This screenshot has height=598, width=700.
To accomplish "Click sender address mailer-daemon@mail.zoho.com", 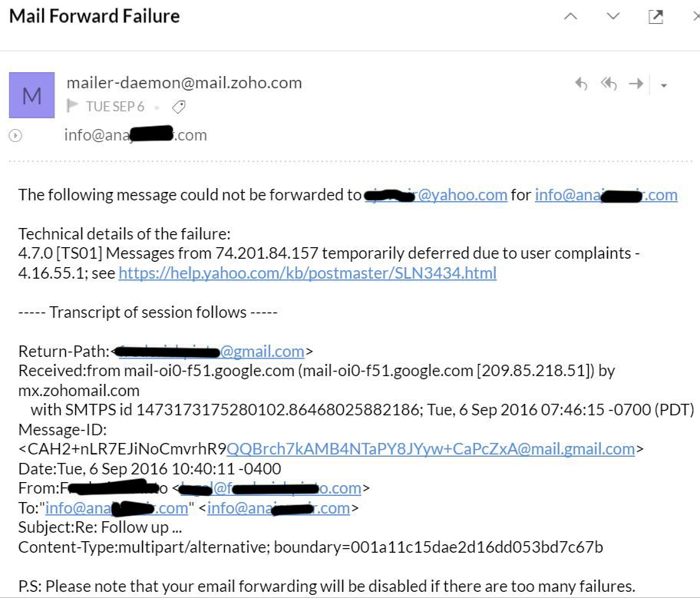I will tap(184, 83).
